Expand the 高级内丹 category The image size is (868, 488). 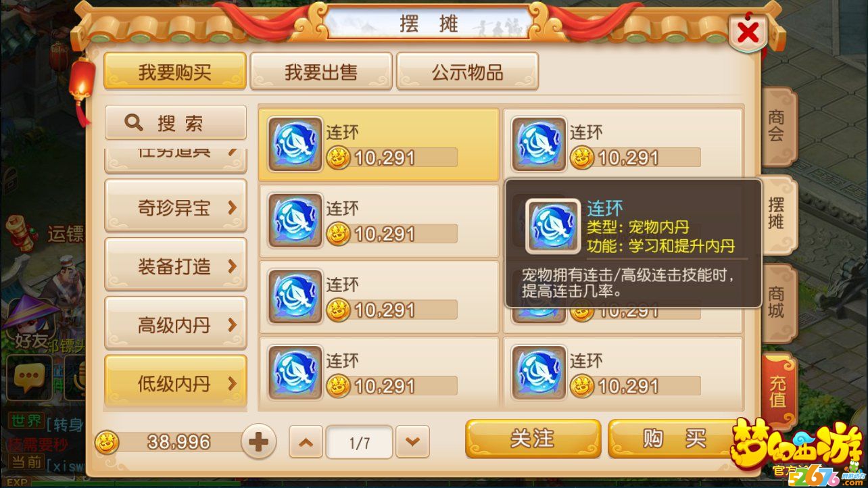click(176, 325)
